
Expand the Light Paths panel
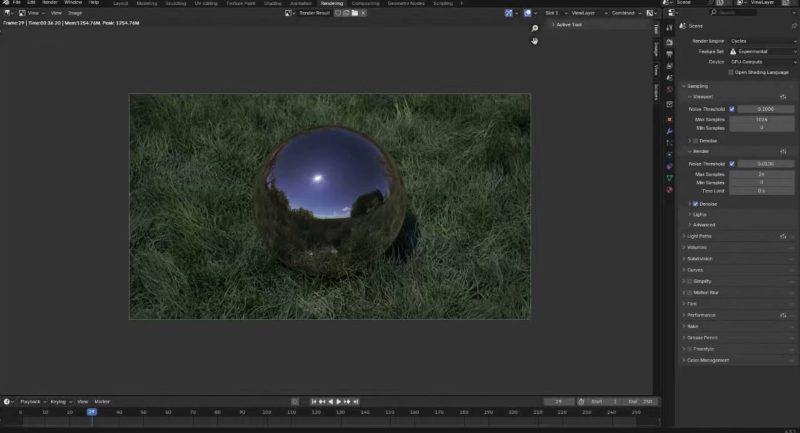pyautogui.click(x=698, y=236)
